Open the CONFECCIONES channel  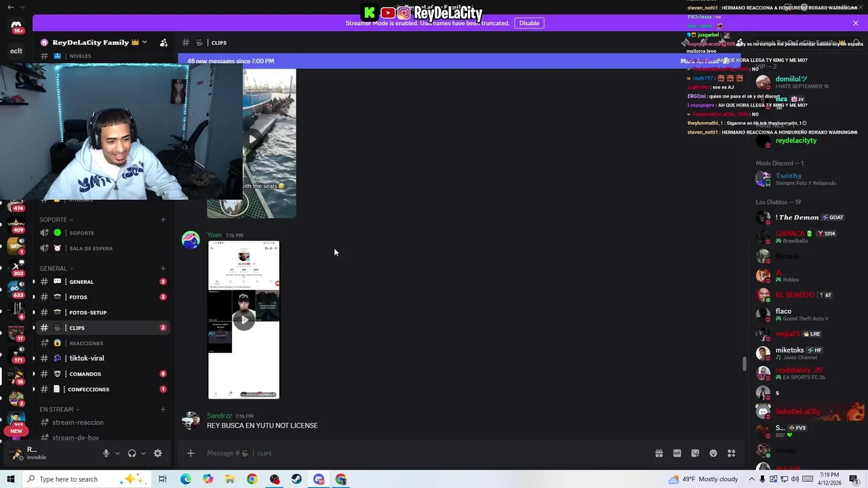[103, 390]
